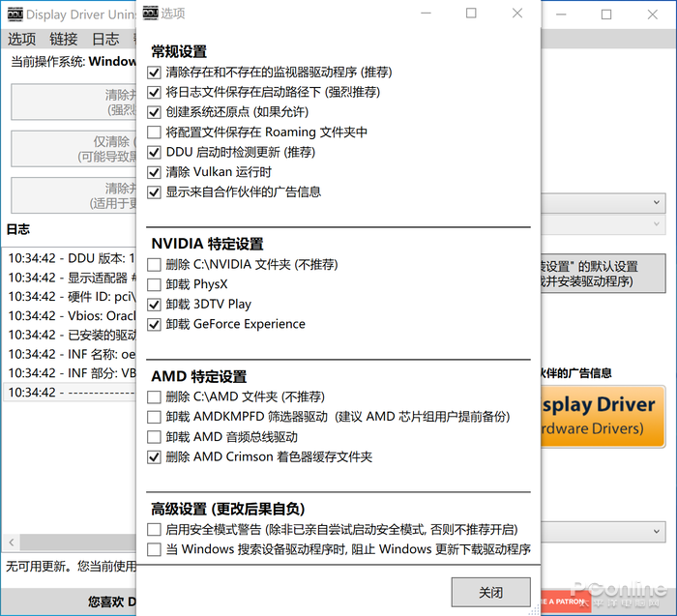Disable 删除 AMD Crimson 着色器缓存文件夹
Image resolution: width=677 pixels, height=616 pixels.
tap(154, 457)
